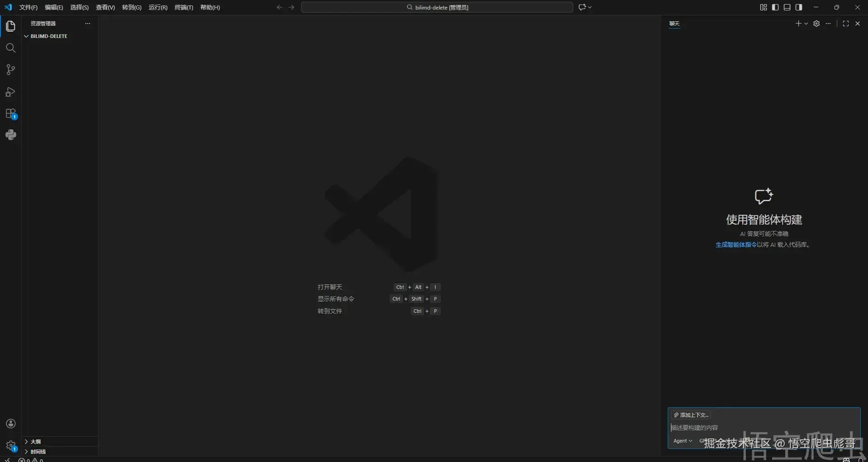Open the Customize Layout icon
868x462 pixels.
764,7
